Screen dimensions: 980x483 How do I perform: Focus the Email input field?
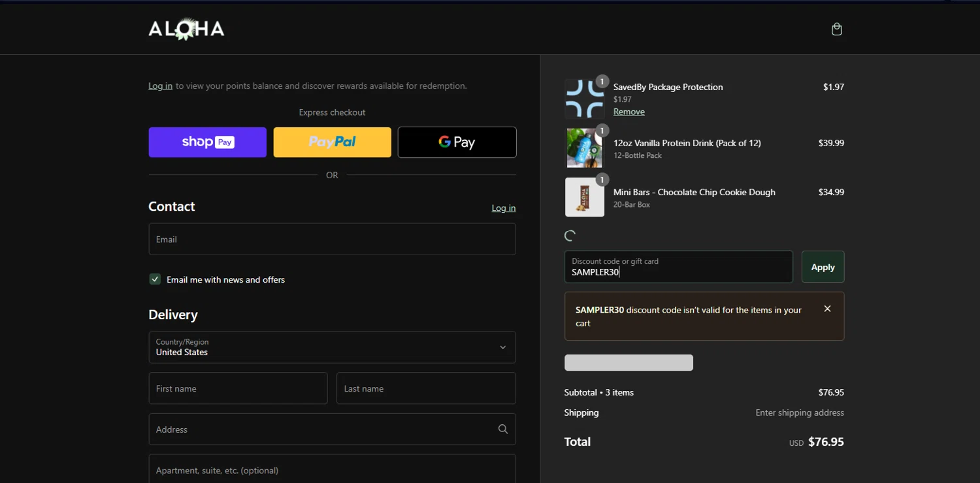pyautogui.click(x=332, y=239)
